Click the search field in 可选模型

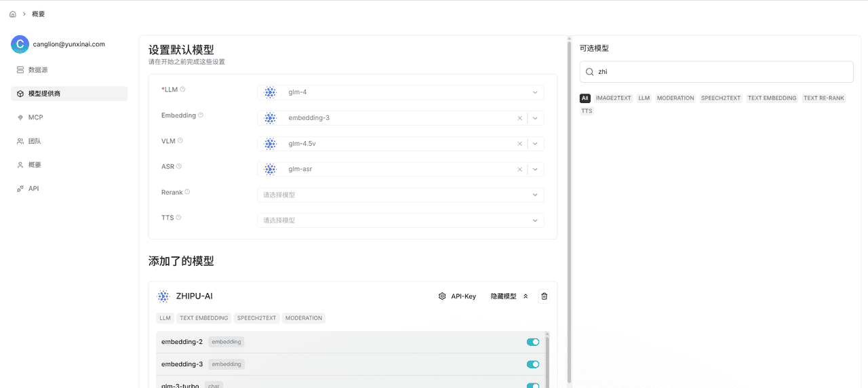pyautogui.click(x=717, y=71)
